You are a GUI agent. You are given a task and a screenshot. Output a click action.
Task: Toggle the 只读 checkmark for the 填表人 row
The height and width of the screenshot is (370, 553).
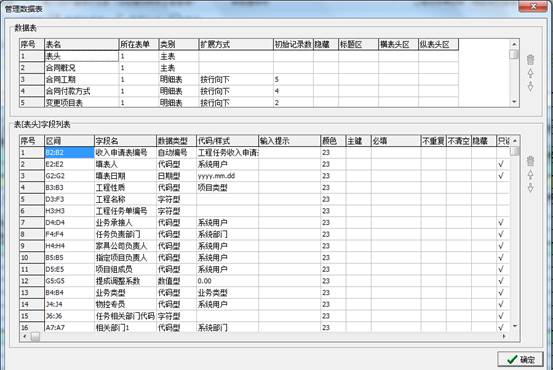coord(501,164)
